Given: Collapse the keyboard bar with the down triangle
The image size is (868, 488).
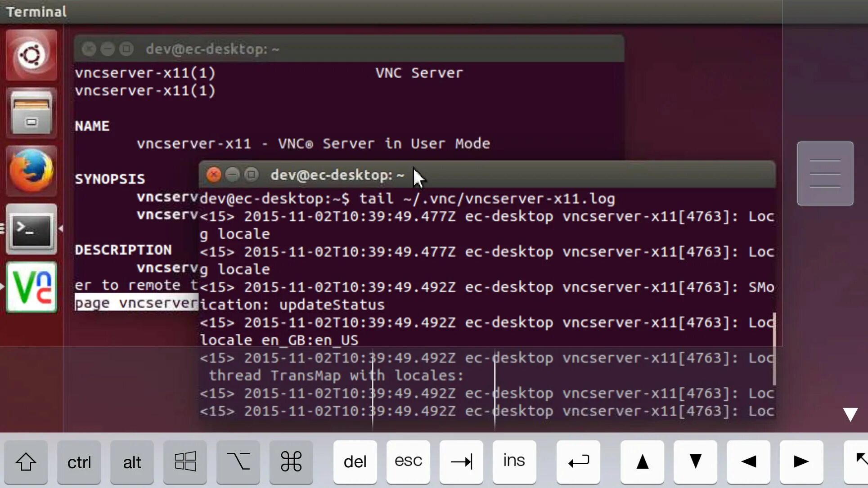Looking at the screenshot, I should (x=850, y=414).
